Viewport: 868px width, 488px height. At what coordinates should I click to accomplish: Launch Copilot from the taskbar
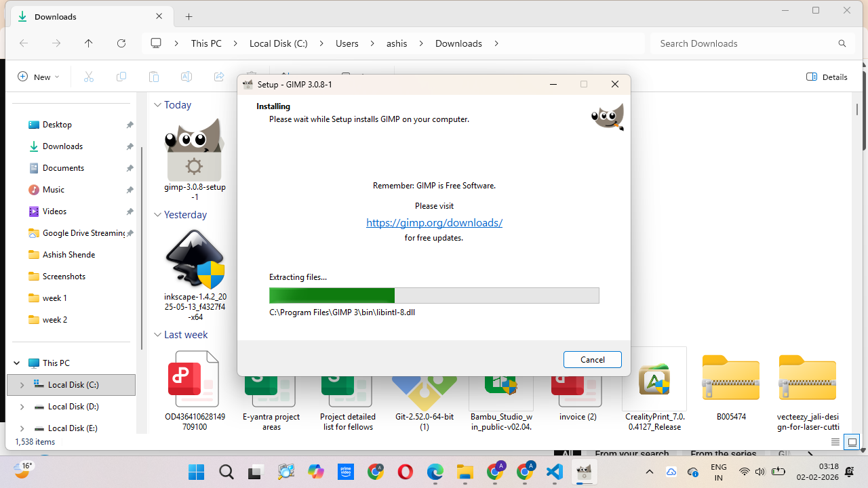point(316,472)
